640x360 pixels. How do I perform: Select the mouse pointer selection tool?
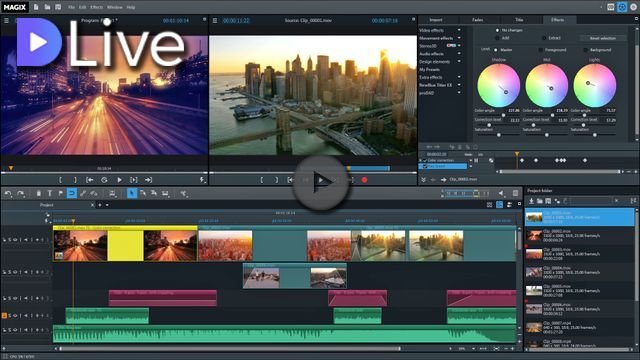click(x=132, y=193)
